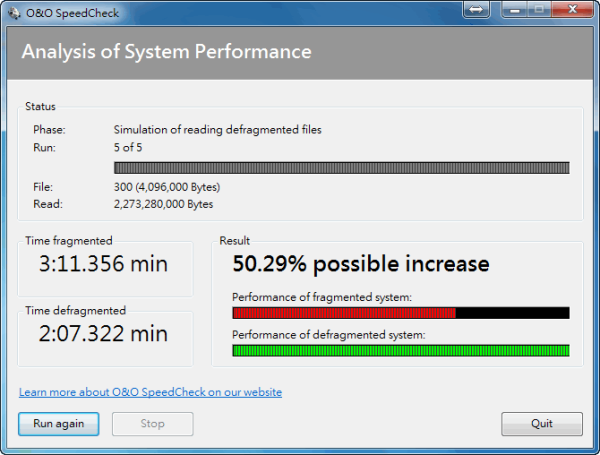Click the Run again button
The image size is (600, 455).
(x=59, y=424)
